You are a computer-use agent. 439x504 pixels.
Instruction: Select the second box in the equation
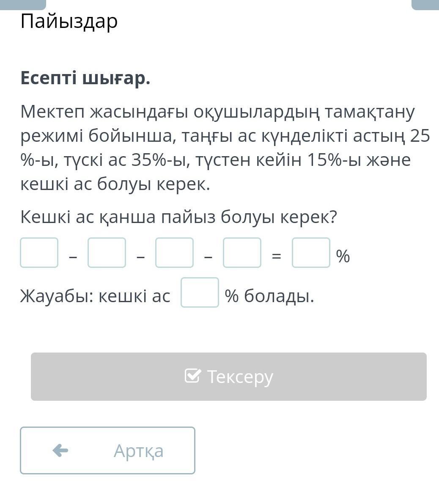[x=107, y=253]
